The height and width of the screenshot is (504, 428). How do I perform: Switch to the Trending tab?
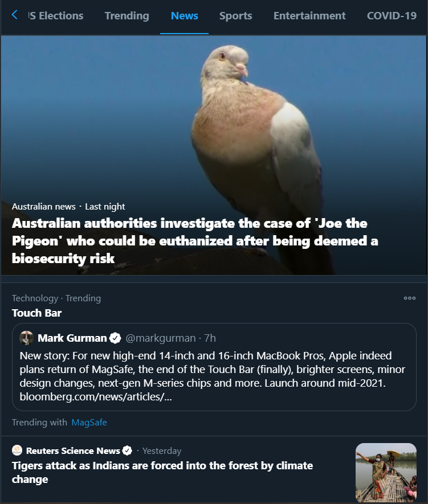tap(127, 16)
